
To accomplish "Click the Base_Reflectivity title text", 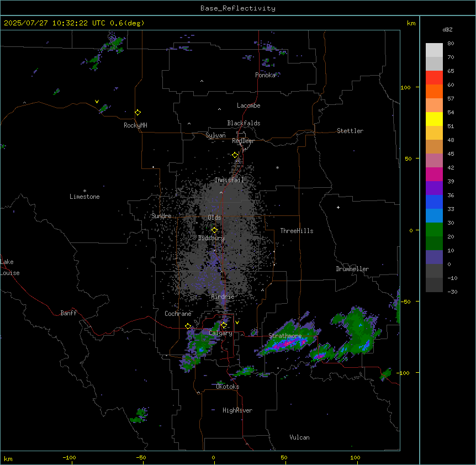I will coord(238,8).
